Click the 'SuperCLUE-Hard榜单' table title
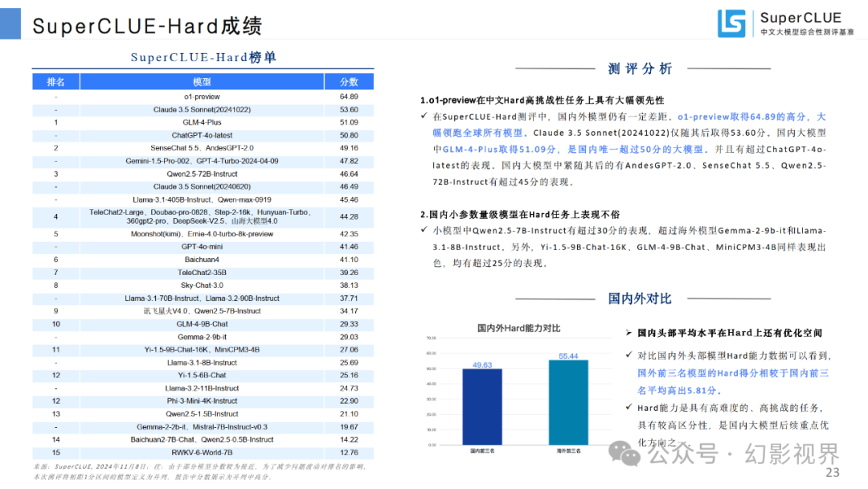Viewport: 868px width, 489px height. (x=203, y=58)
